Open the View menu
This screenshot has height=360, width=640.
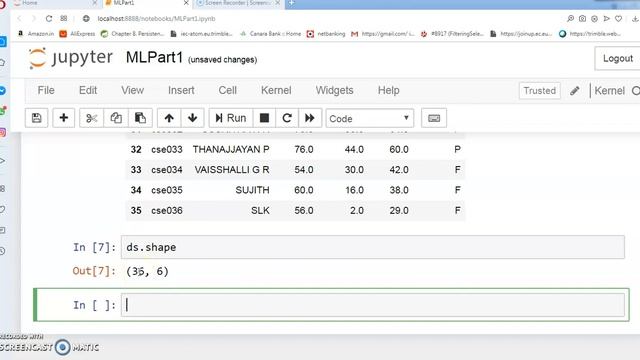[x=132, y=90]
